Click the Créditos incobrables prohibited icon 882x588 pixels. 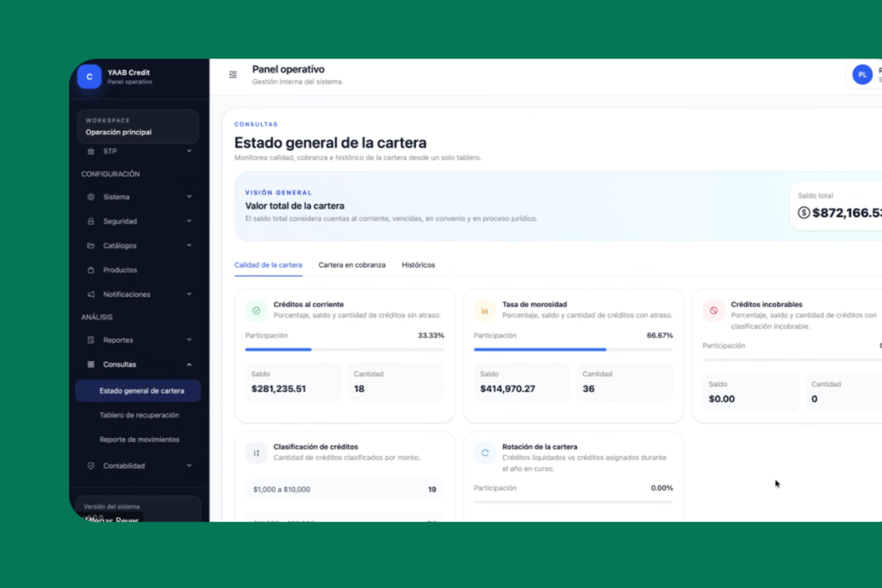click(713, 310)
